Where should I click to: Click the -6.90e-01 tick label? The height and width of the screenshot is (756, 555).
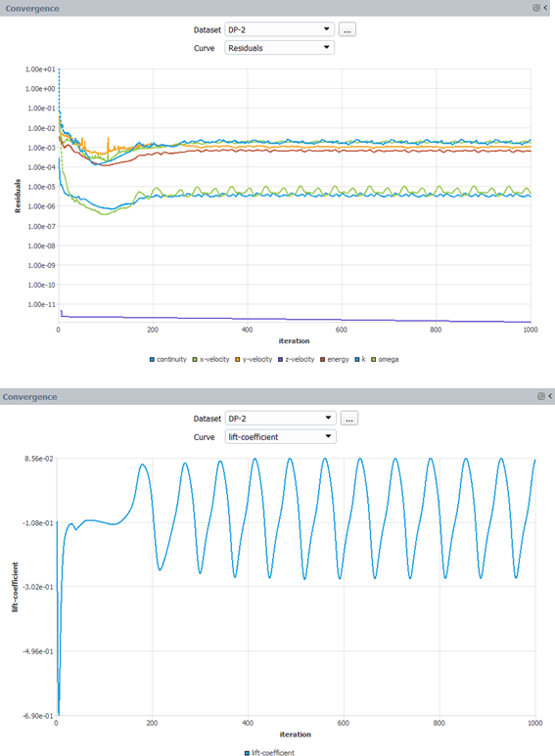coord(38,716)
